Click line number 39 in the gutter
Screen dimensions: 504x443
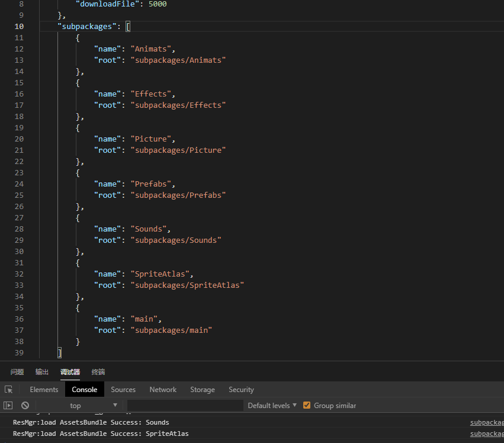tap(19, 352)
